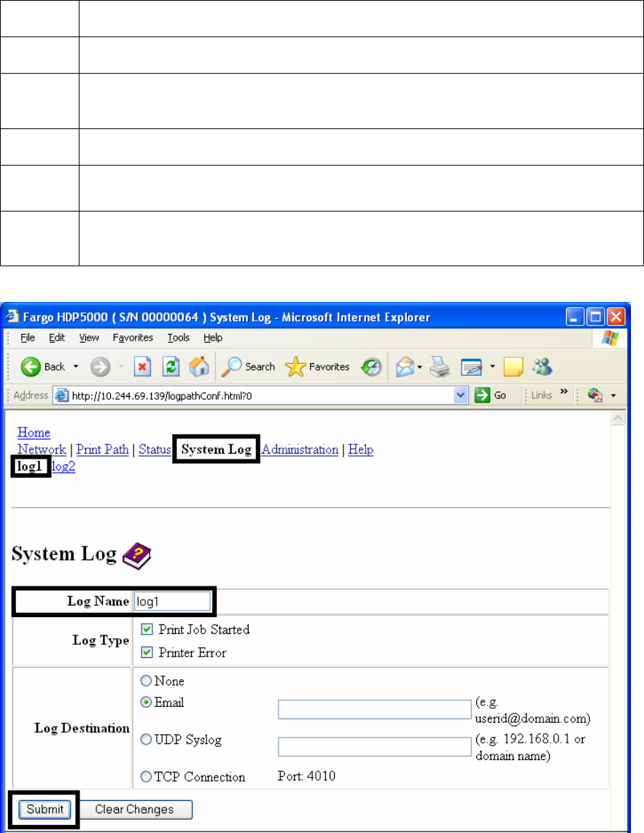Screen dimensions: 644x833
Task: Open the Tools menu
Action: [x=179, y=337]
